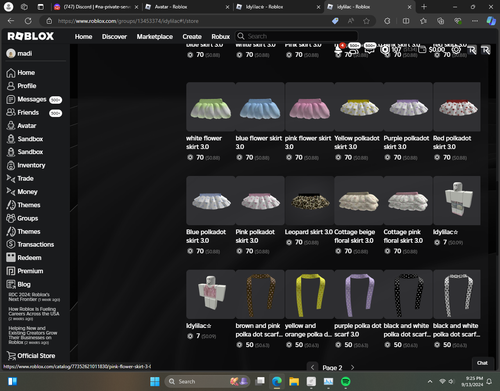Screen dimensions: 500x391
Task: Switch to the Avatar - Roblox tab
Action: pyautogui.click(x=187, y=7)
